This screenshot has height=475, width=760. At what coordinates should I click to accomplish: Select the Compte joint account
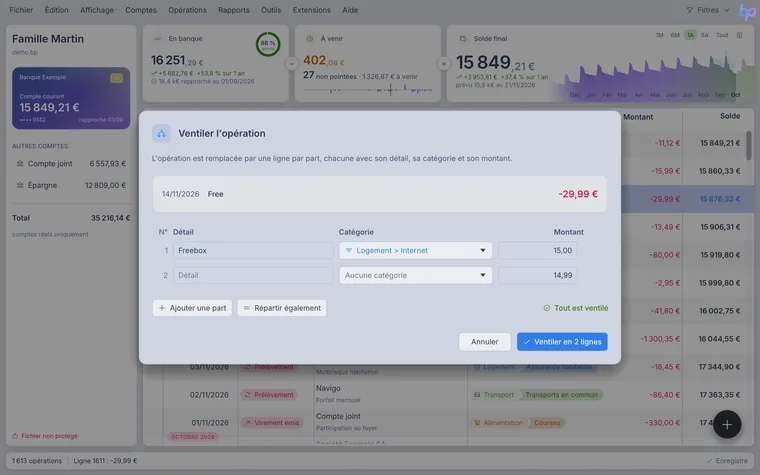[71, 164]
